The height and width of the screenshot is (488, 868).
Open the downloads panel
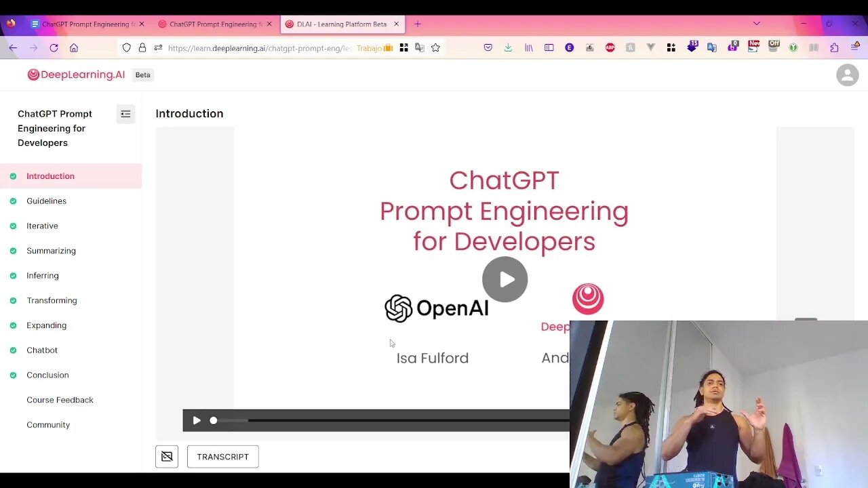[508, 47]
